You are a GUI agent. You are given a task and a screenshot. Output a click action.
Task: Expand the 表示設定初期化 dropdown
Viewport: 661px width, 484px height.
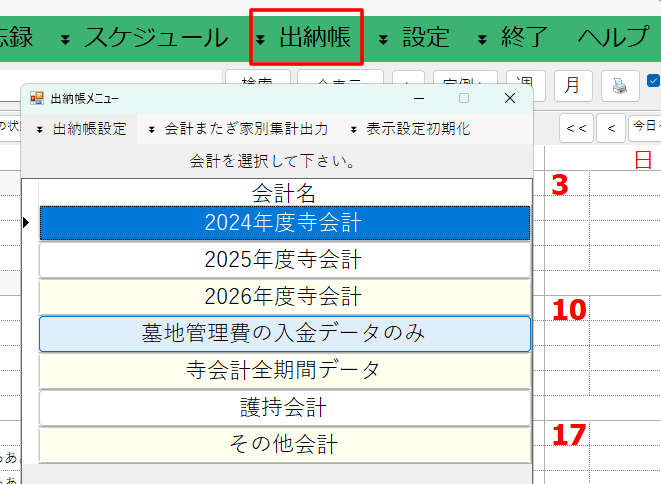(409, 129)
